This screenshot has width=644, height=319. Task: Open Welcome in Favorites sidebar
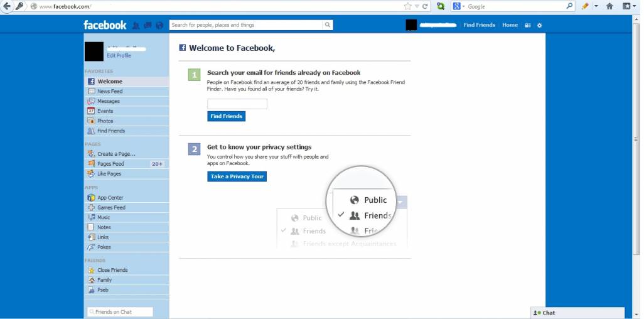click(127, 82)
